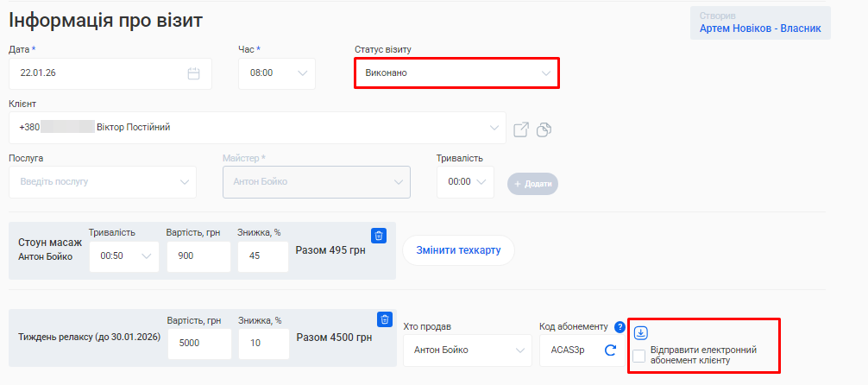The width and height of the screenshot is (868, 385).
Task: Click the Стоун масаж discount field
Action: tap(262, 256)
